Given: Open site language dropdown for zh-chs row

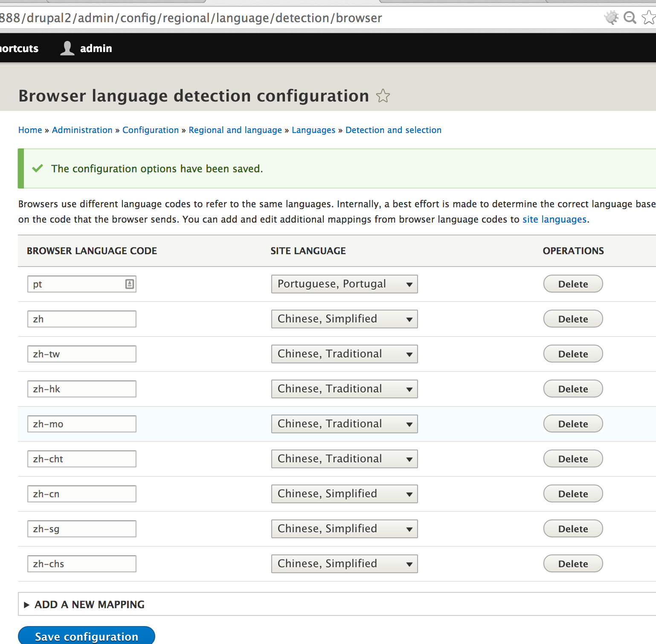Looking at the screenshot, I should (344, 564).
